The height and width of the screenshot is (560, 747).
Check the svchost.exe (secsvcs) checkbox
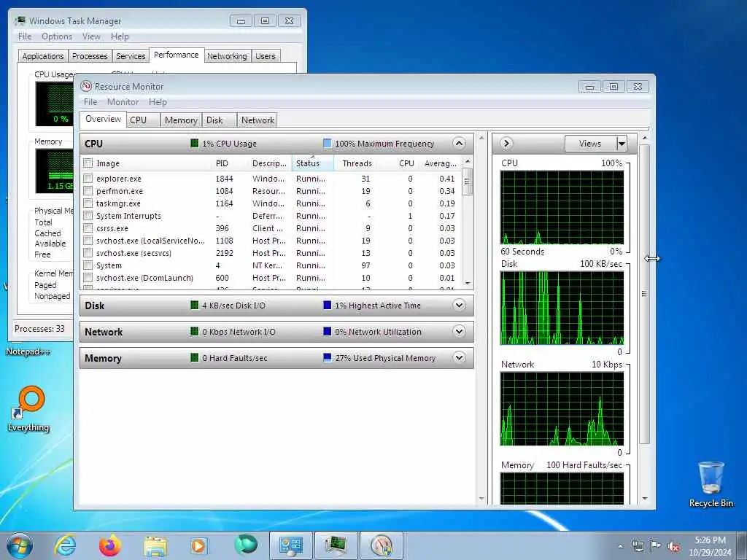[x=88, y=253]
